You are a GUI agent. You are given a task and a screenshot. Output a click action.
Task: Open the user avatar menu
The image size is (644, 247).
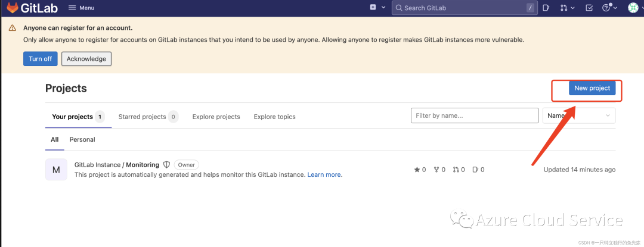pyautogui.click(x=633, y=8)
